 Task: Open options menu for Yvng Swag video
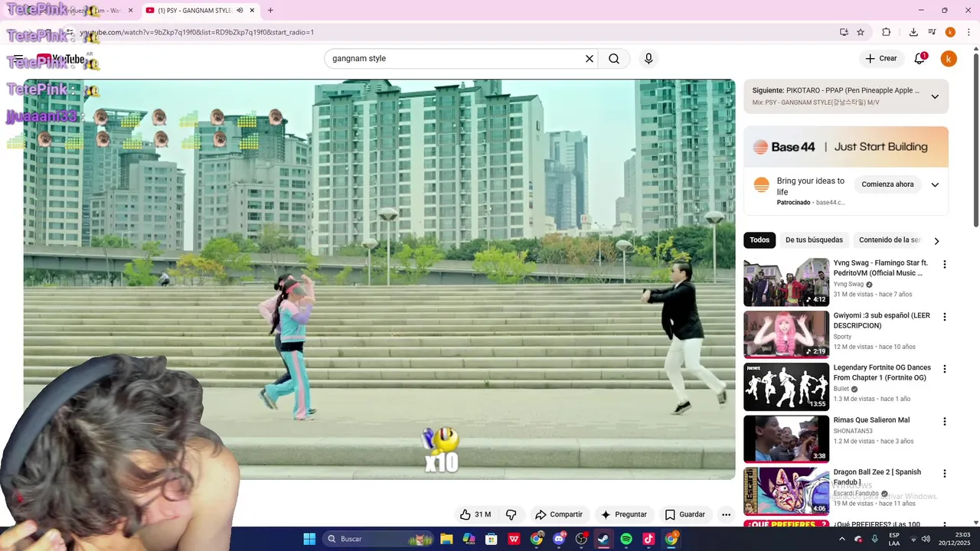[945, 264]
